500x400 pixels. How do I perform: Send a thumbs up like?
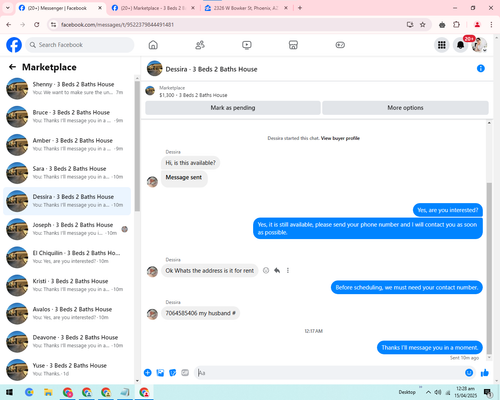tap(485, 373)
